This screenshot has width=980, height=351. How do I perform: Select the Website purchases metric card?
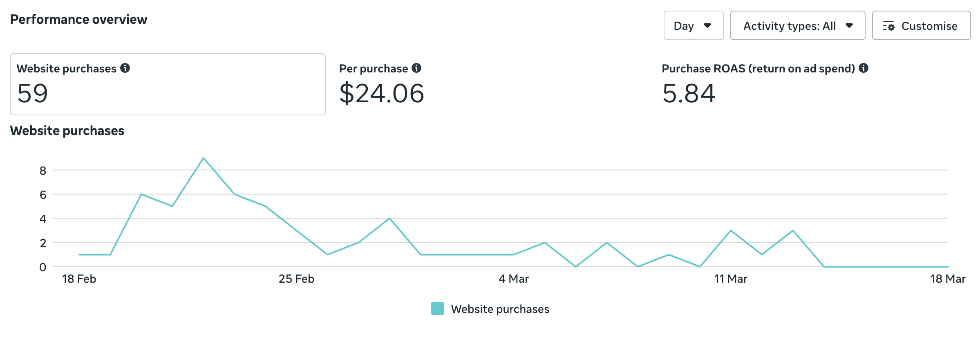click(x=168, y=84)
